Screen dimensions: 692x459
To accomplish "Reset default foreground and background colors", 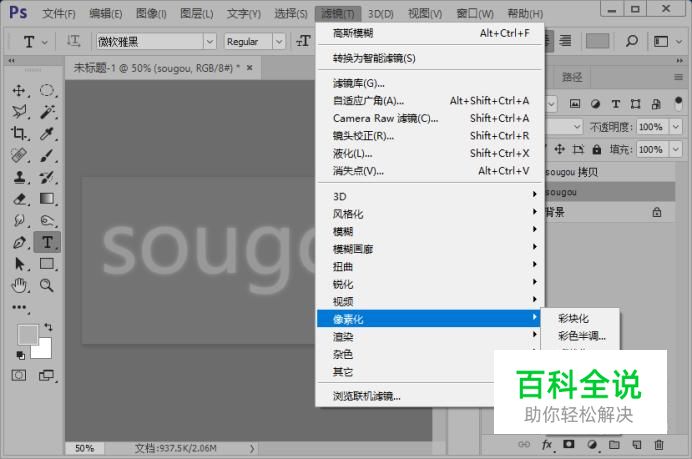I will 20,355.
